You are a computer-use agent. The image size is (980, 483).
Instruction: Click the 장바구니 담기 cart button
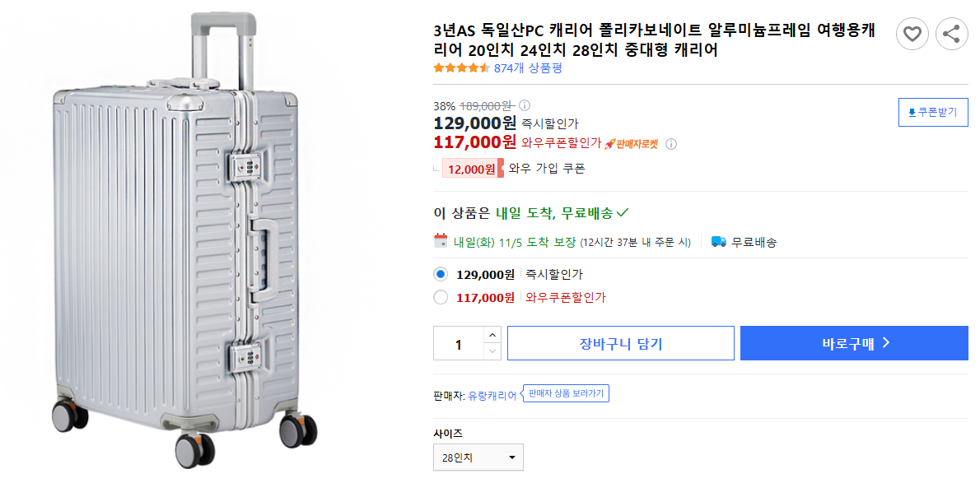620,342
